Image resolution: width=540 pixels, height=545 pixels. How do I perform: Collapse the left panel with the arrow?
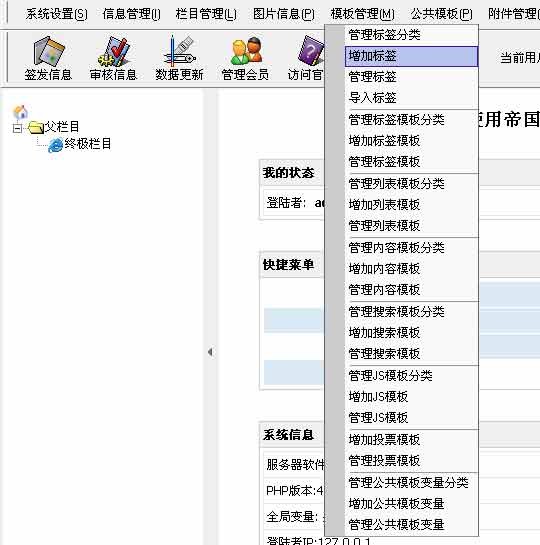[210, 352]
